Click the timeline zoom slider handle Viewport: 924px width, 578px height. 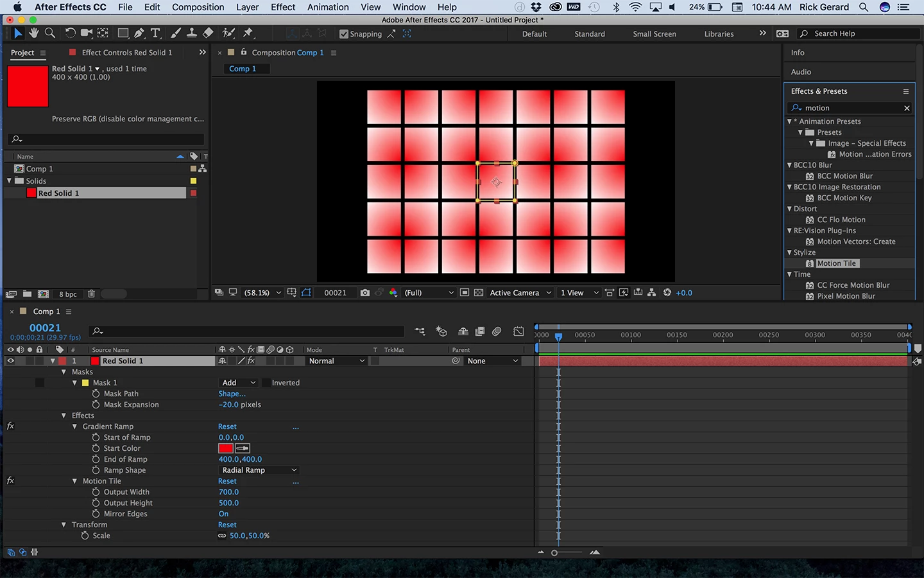554,553
